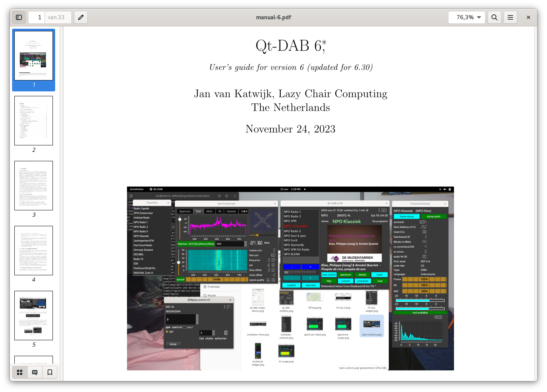The height and width of the screenshot is (392, 547).
Task: Click the embedded Qt-DAB desktop screenshot figure
Action: [290, 278]
